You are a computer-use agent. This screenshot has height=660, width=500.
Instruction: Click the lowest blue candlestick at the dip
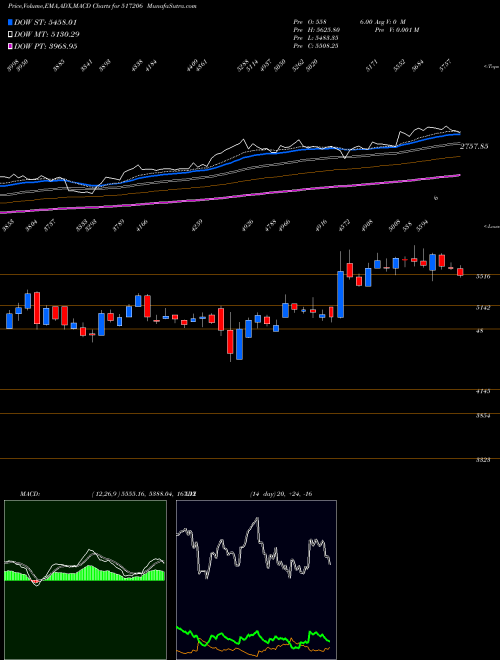239,344
